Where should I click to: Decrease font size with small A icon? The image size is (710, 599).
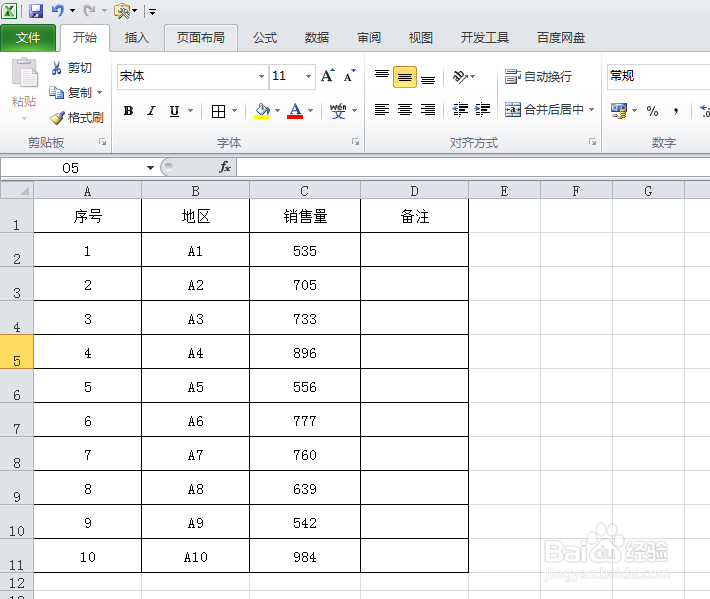point(350,76)
